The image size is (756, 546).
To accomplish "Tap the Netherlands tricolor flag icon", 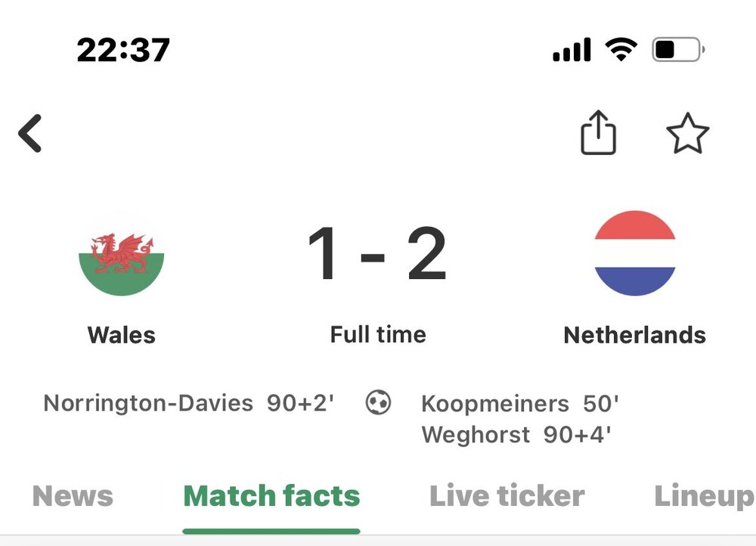I will [x=635, y=253].
